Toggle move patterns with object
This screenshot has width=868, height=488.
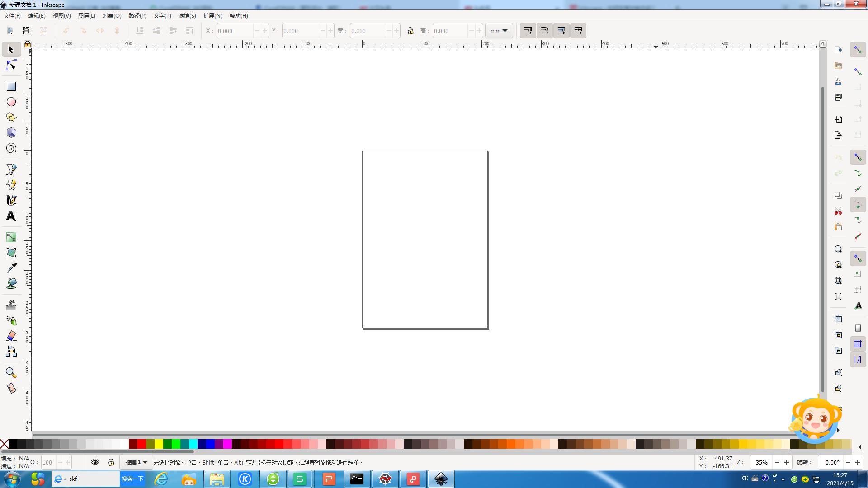(x=578, y=31)
